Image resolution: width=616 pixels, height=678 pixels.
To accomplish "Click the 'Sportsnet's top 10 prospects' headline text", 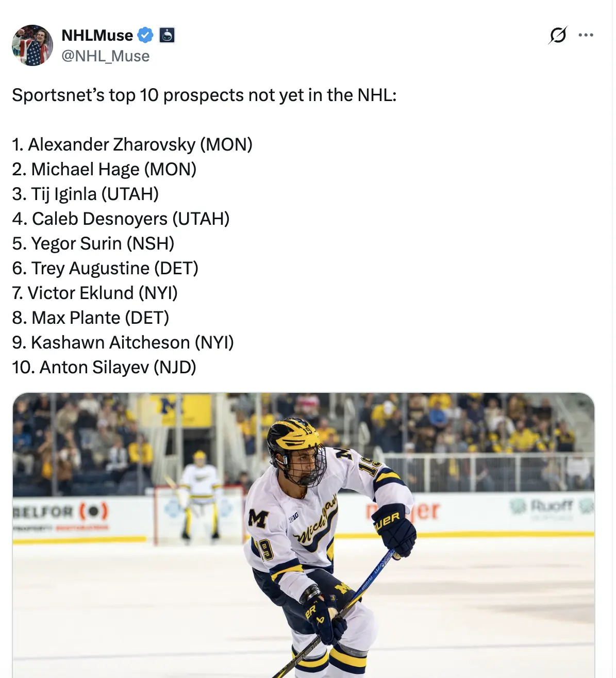I will click(x=204, y=95).
